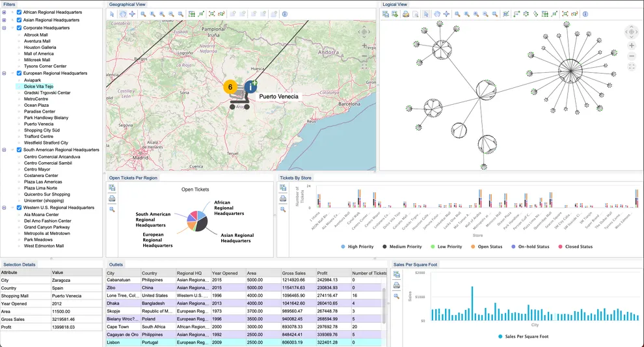Select the pan hand tool in Geographical View

122,14
